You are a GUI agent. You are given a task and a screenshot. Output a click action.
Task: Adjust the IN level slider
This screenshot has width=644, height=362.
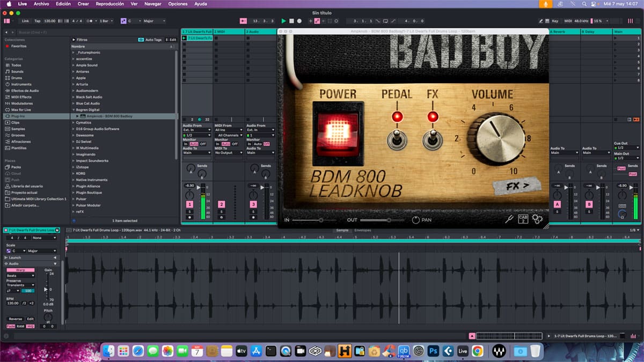314,220
